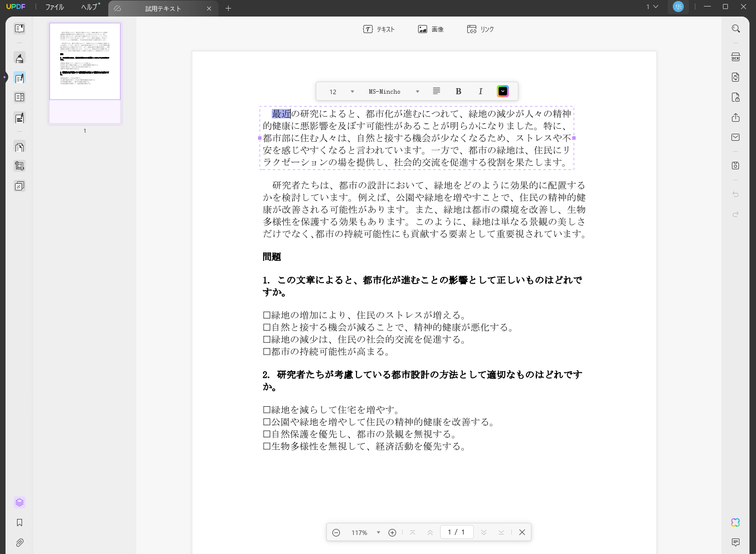Click the user avatar profile icon
The width and height of the screenshot is (756, 554).
(678, 7)
